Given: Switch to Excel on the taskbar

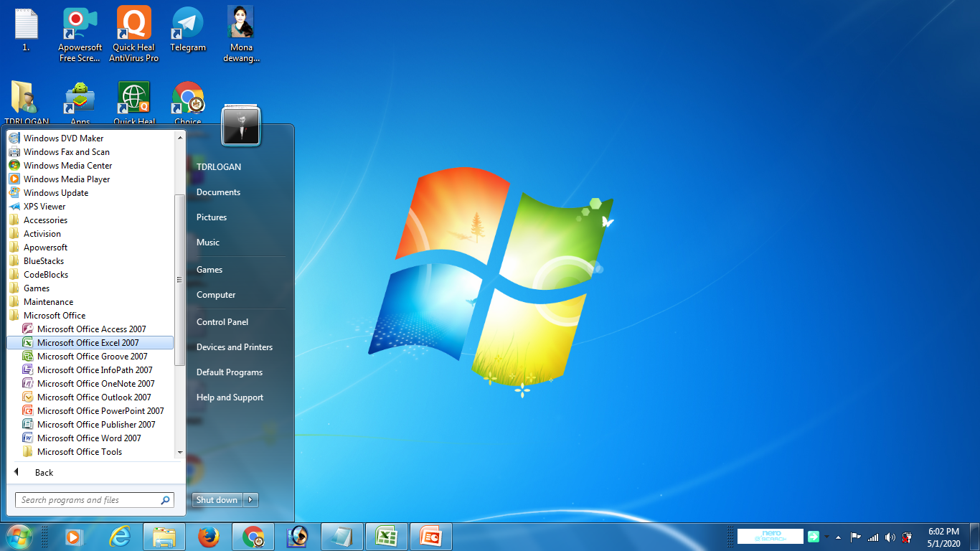Looking at the screenshot, I should (387, 537).
